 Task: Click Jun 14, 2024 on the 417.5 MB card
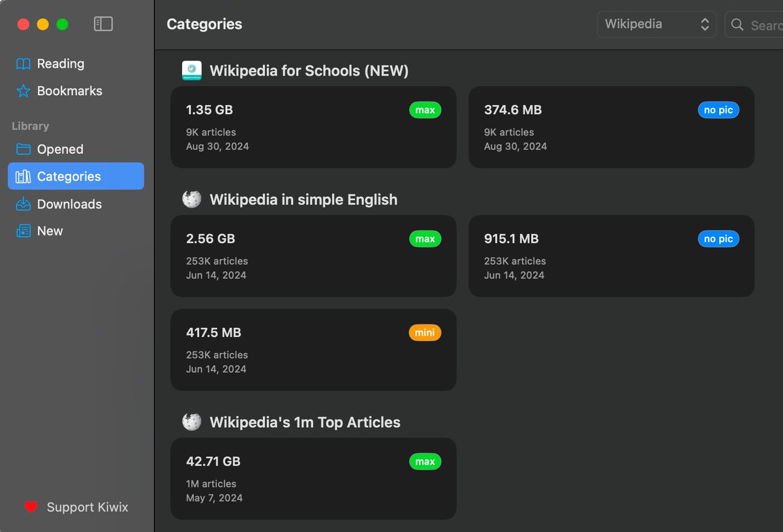point(216,369)
